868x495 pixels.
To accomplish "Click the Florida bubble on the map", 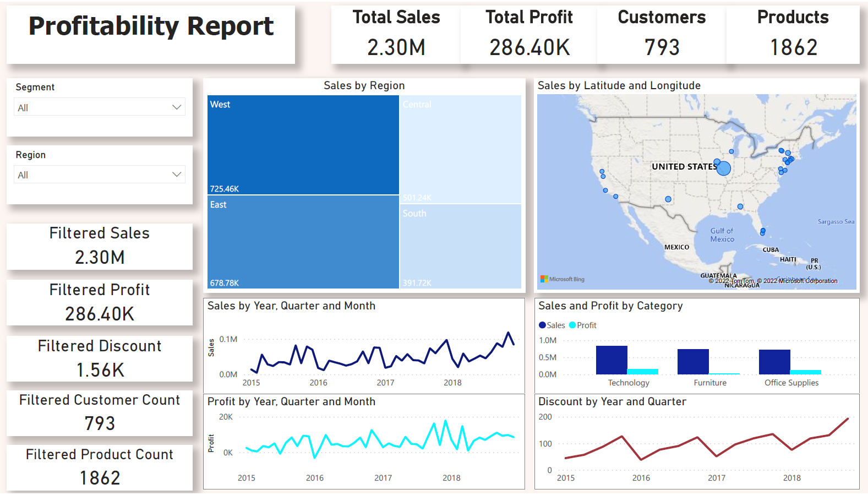I will (x=762, y=231).
